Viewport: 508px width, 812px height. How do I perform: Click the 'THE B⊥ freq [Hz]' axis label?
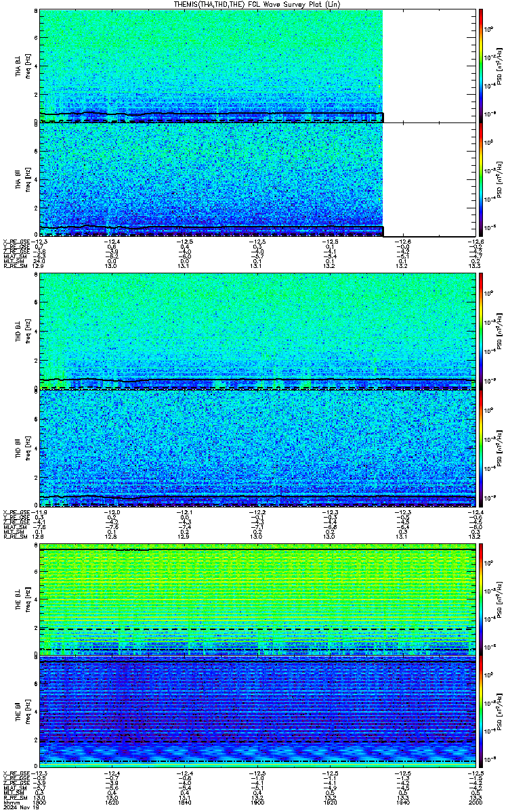(22, 599)
